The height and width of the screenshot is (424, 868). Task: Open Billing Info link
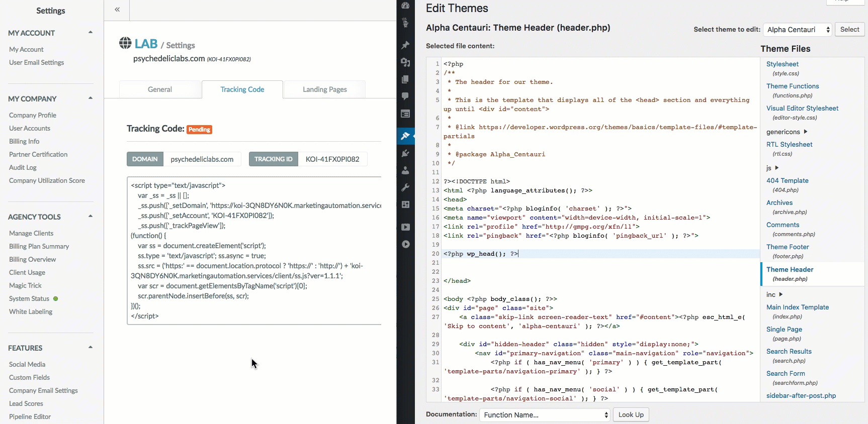[24, 141]
